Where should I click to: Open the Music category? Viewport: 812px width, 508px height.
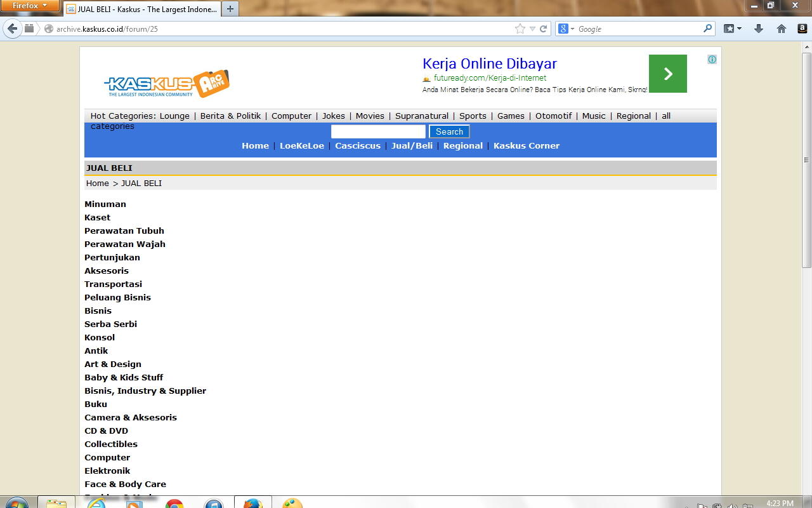click(594, 116)
